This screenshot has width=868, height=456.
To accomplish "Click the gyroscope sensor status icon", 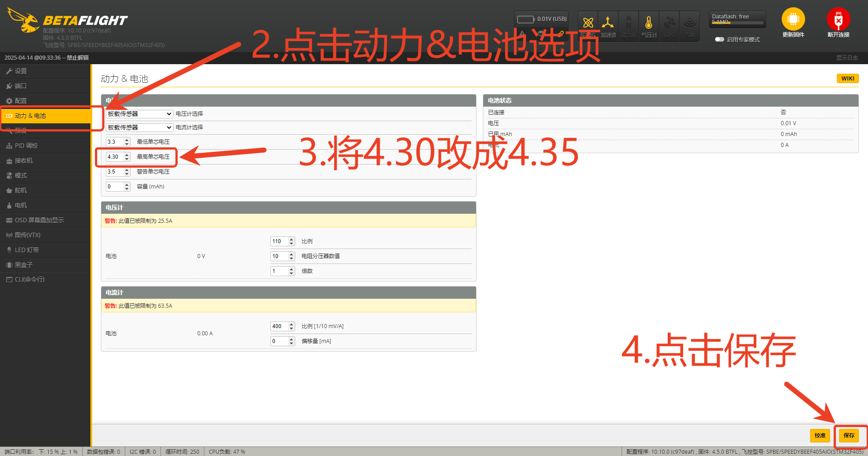I will tap(588, 24).
